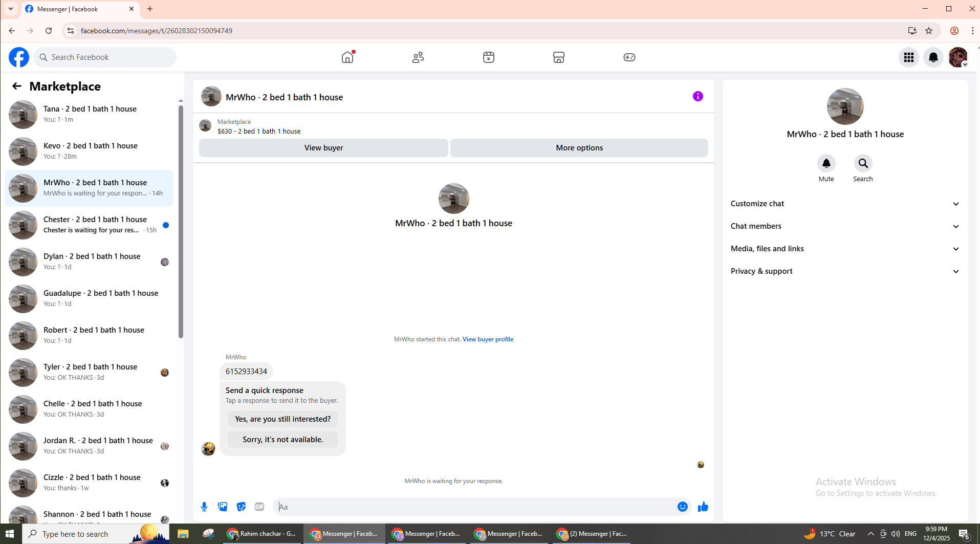The image size is (980, 544).
Task: Open Chrome tab search dropdown
Action: pos(10,9)
